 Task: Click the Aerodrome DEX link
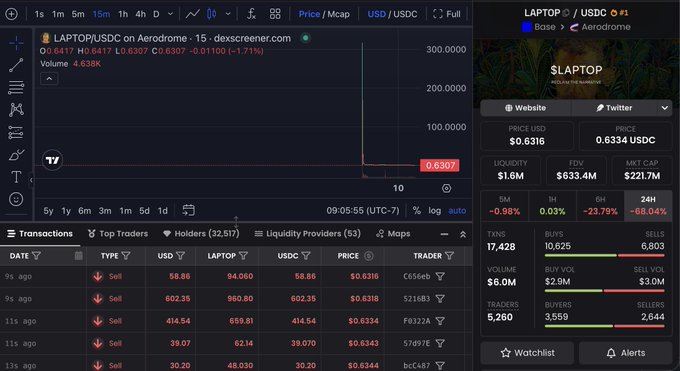(x=600, y=27)
